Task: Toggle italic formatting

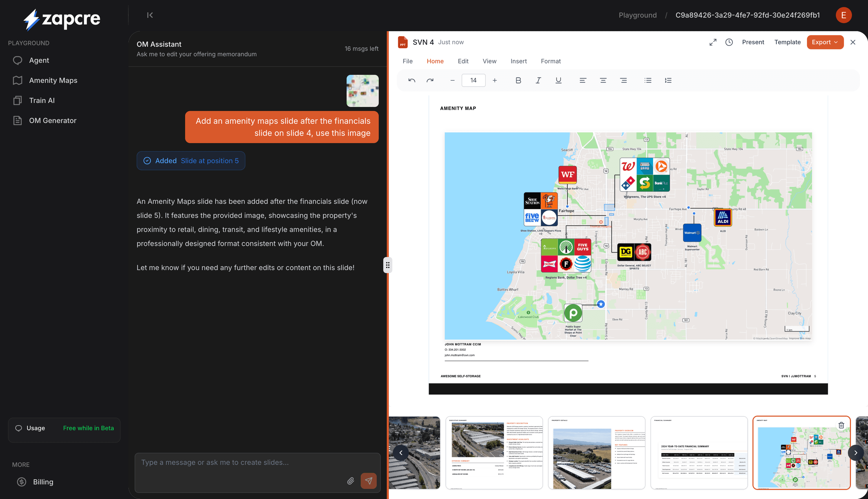Action: (538, 80)
